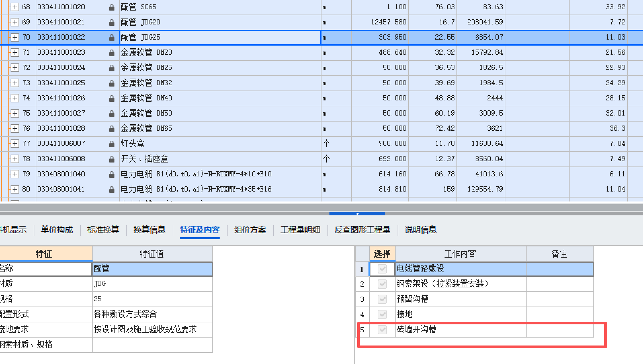The width and height of the screenshot is (643, 364).
Task: Expand row 70 配管 JDG25
Action: (15, 37)
